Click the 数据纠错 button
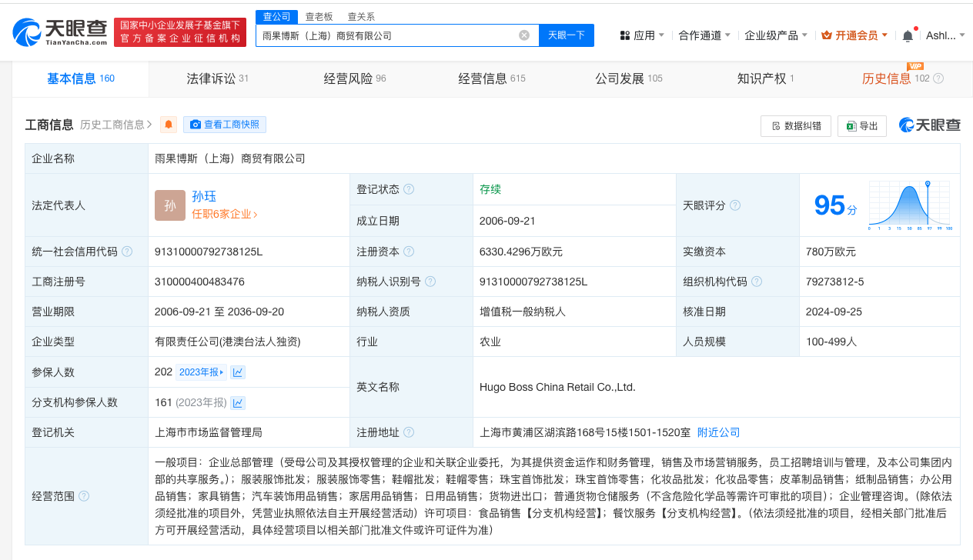This screenshot has width=973, height=560. (x=796, y=125)
